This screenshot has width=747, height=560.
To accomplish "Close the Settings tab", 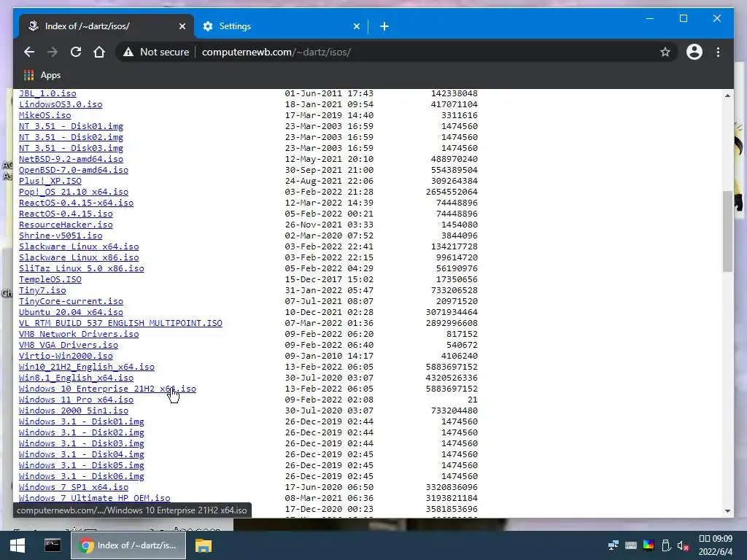I will coord(356,26).
